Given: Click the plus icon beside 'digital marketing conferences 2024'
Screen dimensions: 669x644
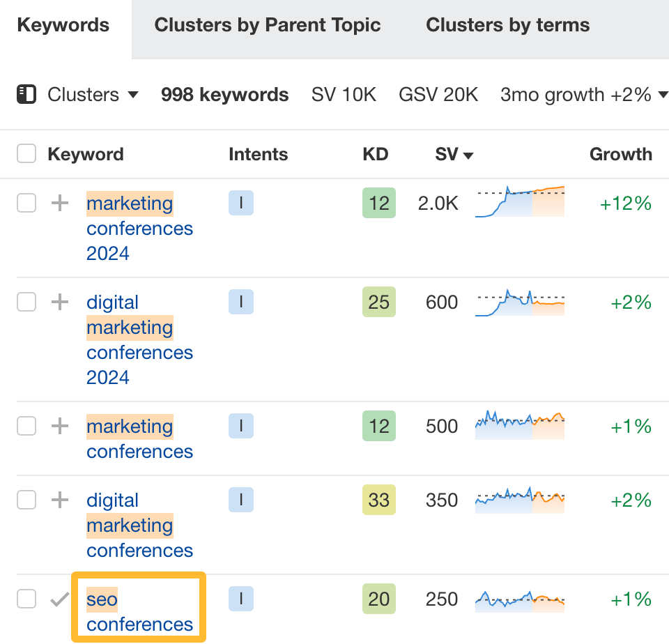Looking at the screenshot, I should click(x=60, y=302).
